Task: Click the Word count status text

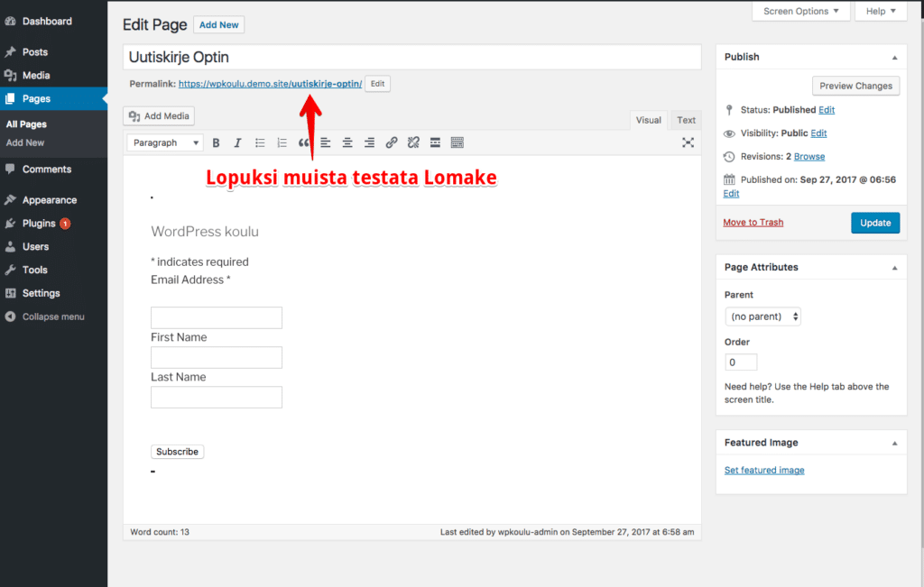Action: pos(160,532)
